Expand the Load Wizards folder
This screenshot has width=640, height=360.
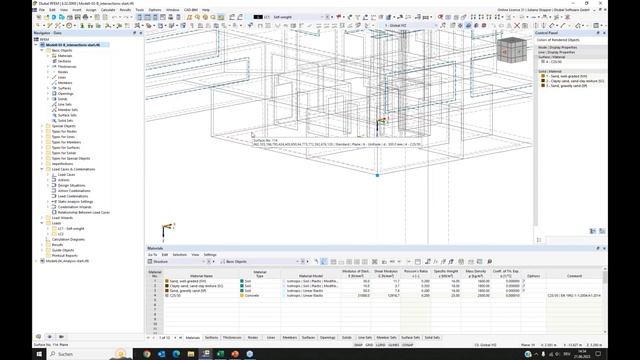[42, 218]
